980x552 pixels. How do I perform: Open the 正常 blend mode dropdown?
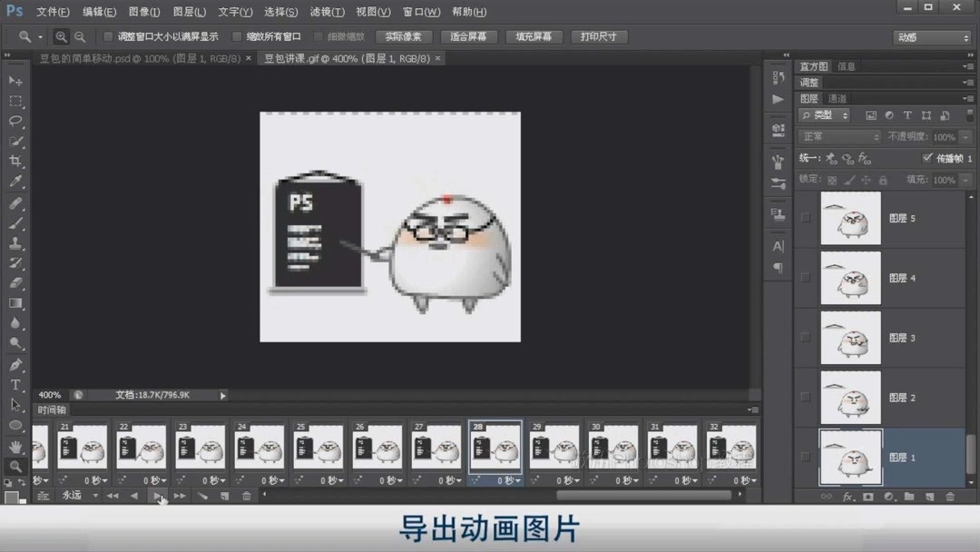[x=838, y=135]
